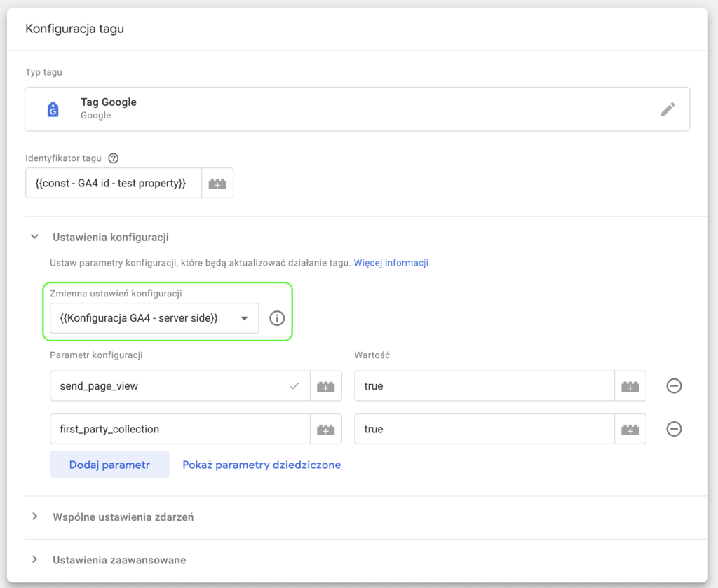The width and height of the screenshot is (718, 588).
Task: Click variable picker icon next to first_party_collection
Action: tap(325, 429)
